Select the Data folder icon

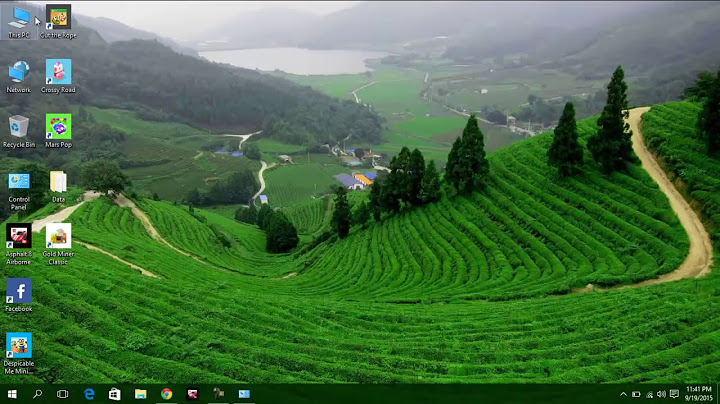pyautogui.click(x=58, y=187)
